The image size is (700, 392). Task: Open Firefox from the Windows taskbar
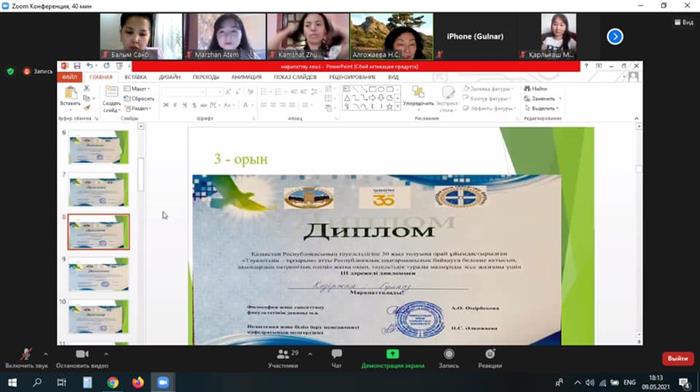138,383
